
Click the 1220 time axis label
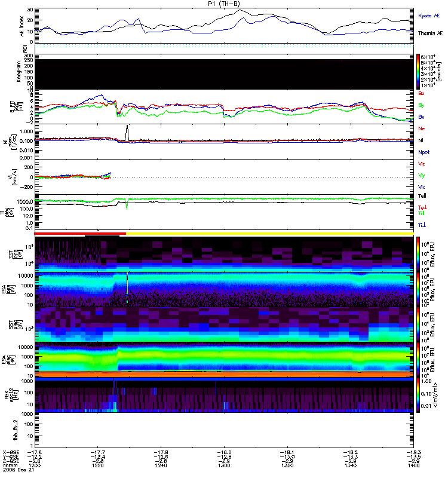click(x=97, y=465)
